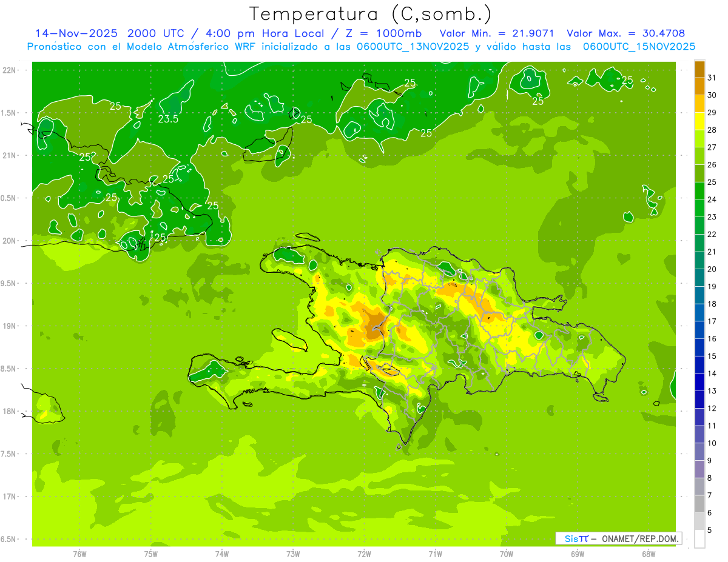
Task: Click the yellow 28-29 legend color swatch
Action: click(x=699, y=121)
